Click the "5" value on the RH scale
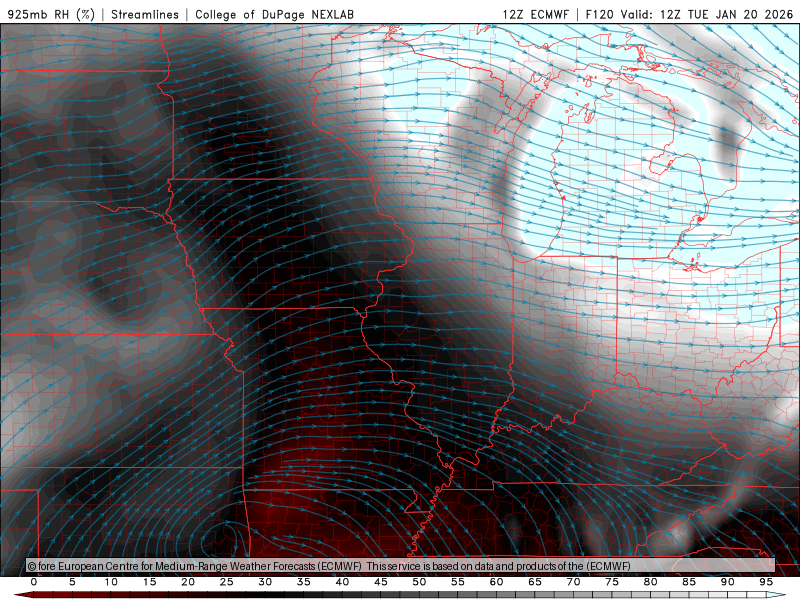The width and height of the screenshot is (800, 600). point(72,582)
